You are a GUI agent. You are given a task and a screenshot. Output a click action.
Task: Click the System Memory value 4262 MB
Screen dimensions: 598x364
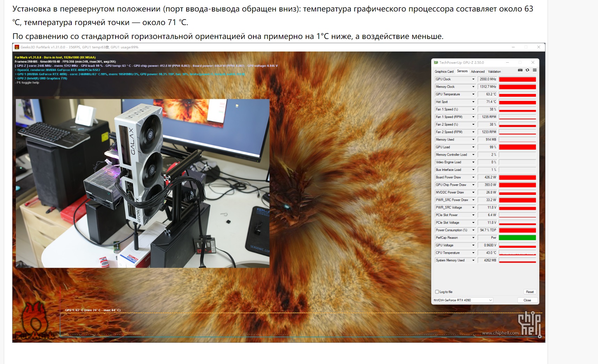pyautogui.click(x=487, y=260)
